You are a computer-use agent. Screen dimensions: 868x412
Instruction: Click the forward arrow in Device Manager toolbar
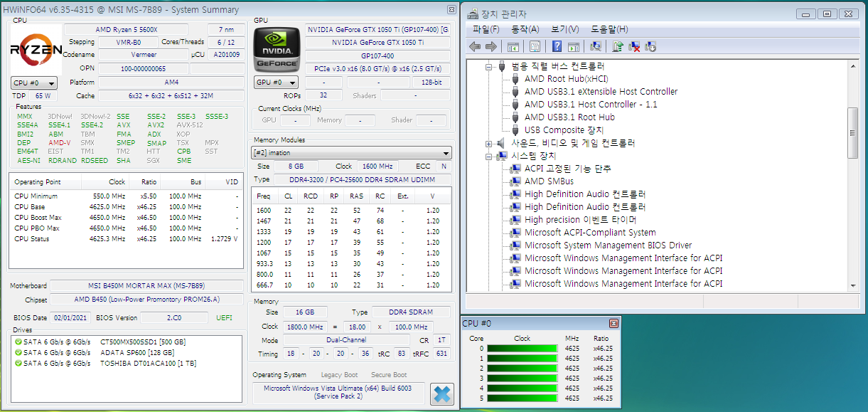click(x=491, y=47)
